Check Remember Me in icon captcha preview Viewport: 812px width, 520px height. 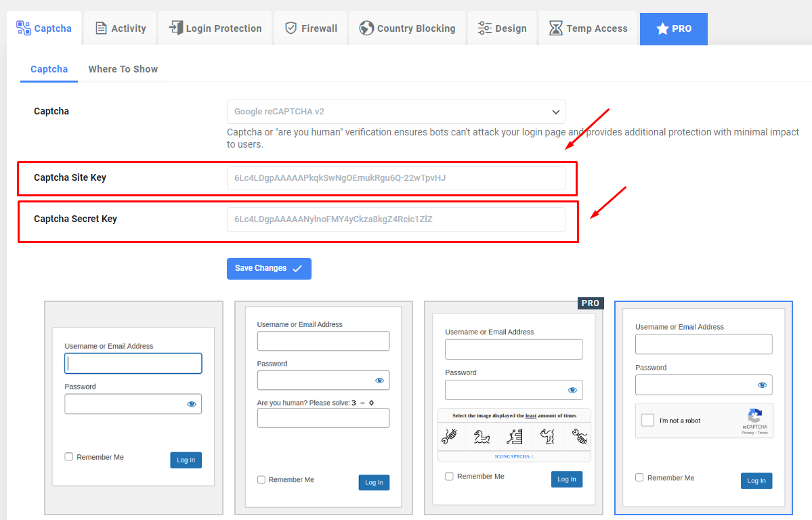coord(450,476)
